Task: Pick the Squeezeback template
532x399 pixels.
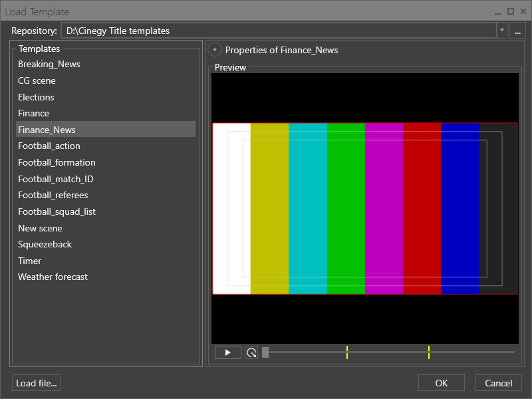Action: point(45,244)
